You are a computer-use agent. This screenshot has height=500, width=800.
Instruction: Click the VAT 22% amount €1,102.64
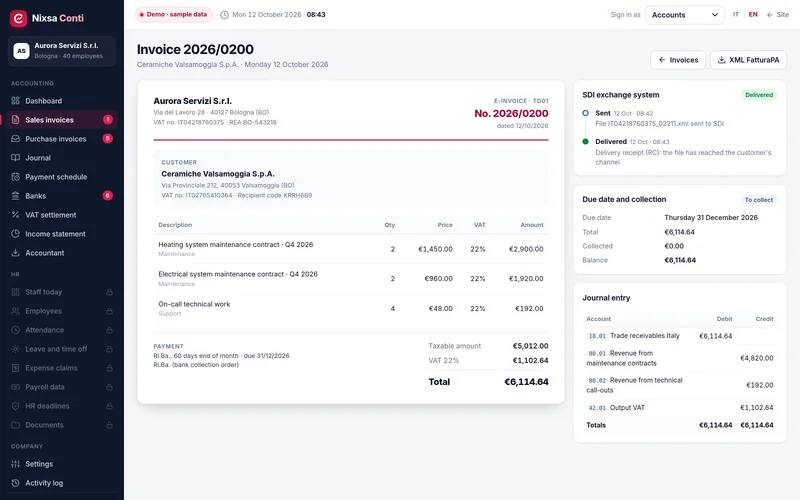[530, 360]
